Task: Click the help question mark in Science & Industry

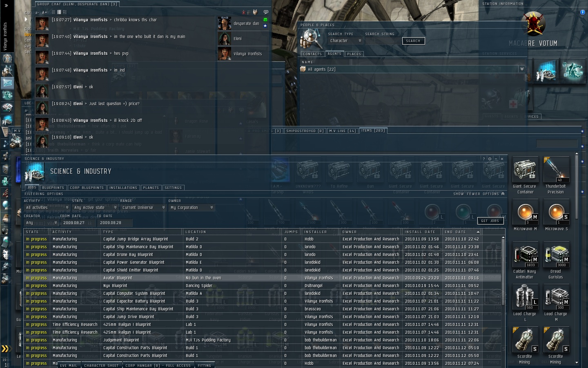Action: [483, 159]
